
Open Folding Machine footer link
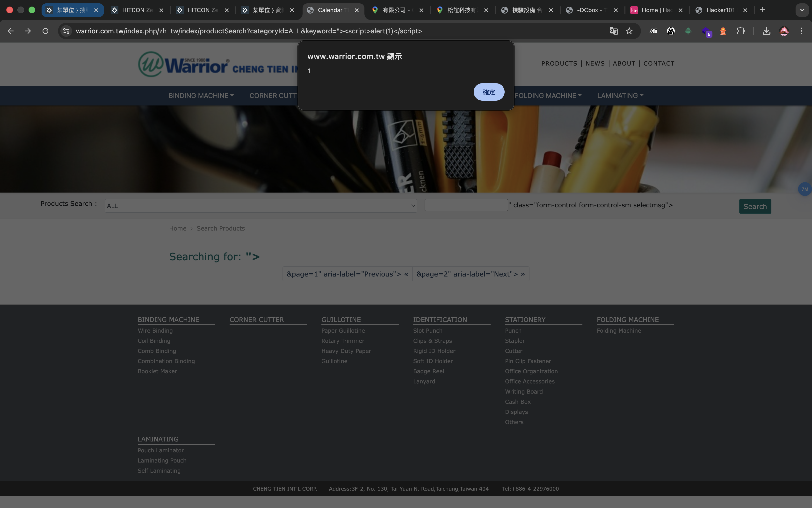coord(619,331)
